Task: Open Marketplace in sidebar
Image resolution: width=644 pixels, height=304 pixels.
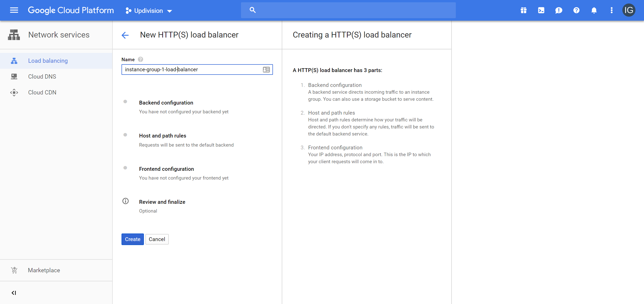Action: [x=56, y=270]
